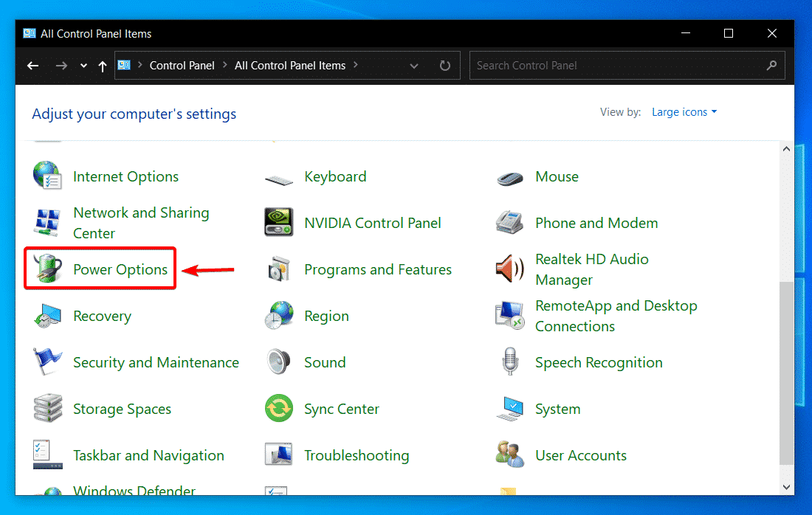Open NVIDIA Control Panel link
This screenshot has height=515, width=812.
[x=372, y=223]
